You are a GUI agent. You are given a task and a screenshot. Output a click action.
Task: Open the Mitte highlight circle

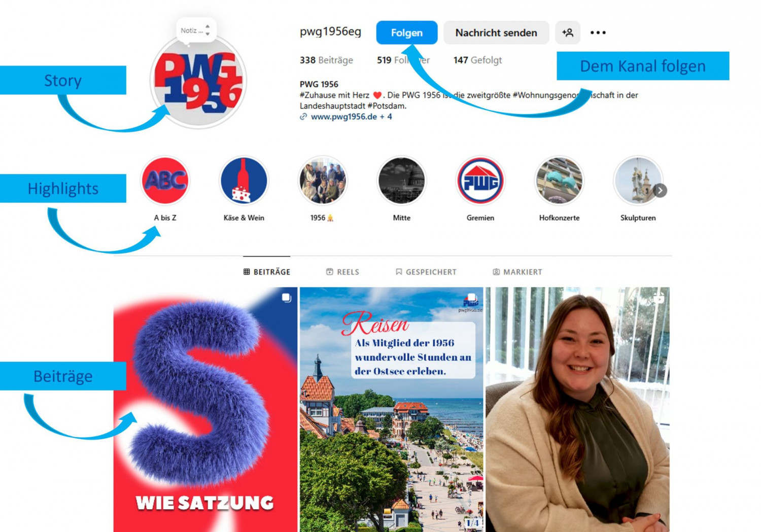(x=402, y=181)
